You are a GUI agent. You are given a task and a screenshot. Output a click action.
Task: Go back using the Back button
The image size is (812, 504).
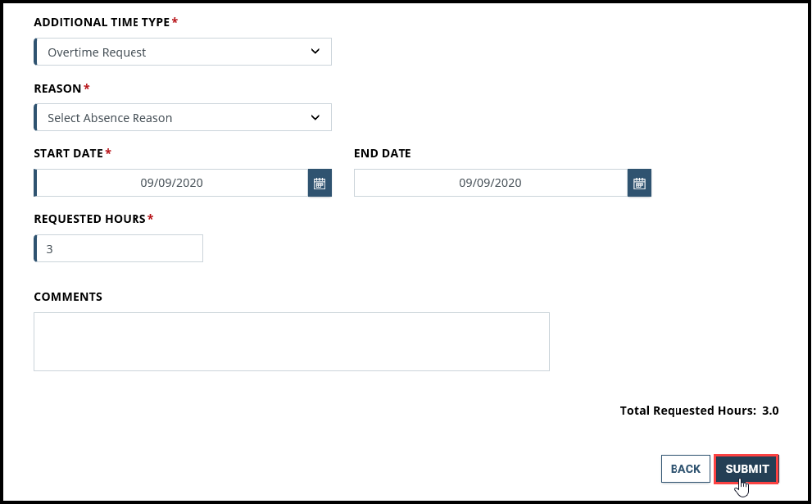[685, 468]
